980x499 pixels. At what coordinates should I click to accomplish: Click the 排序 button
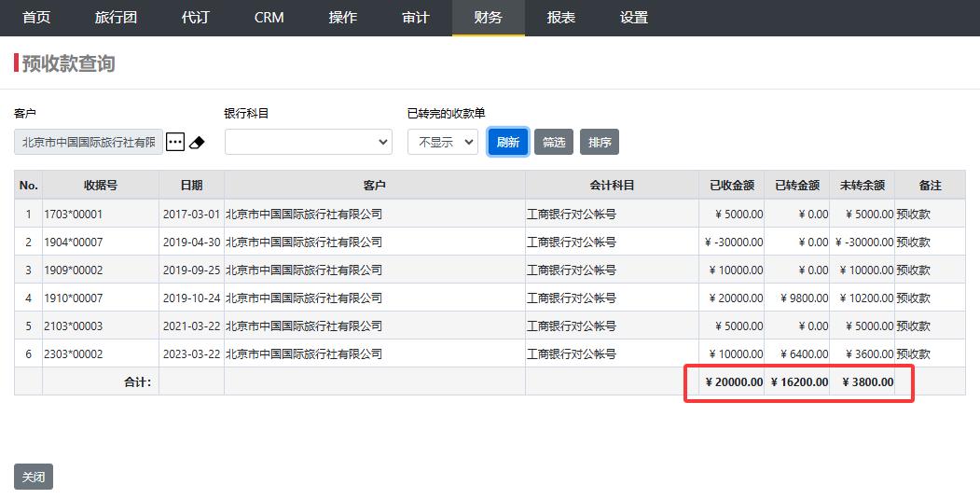(x=600, y=142)
